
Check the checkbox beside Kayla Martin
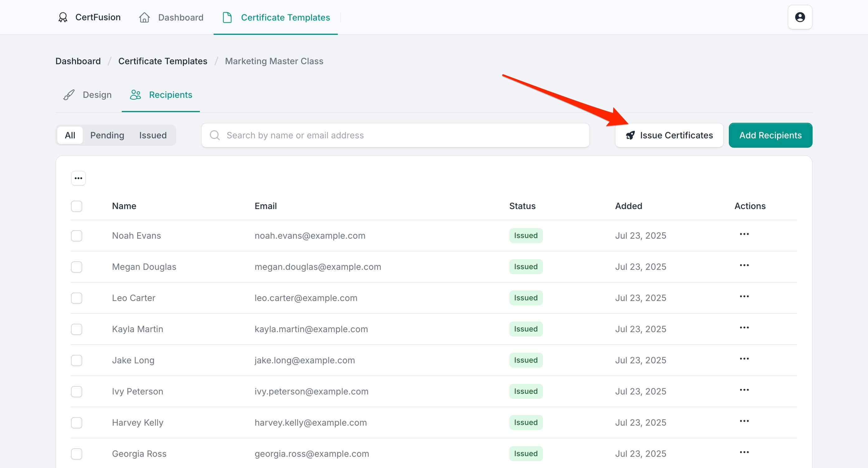(77, 329)
